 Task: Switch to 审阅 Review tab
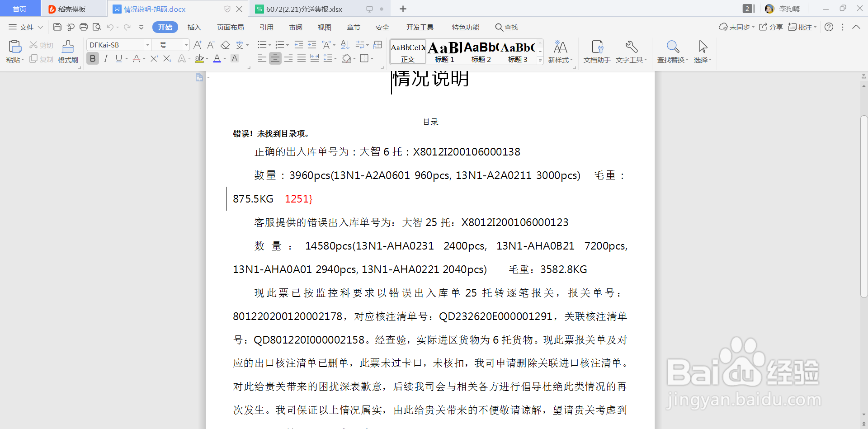tap(296, 27)
